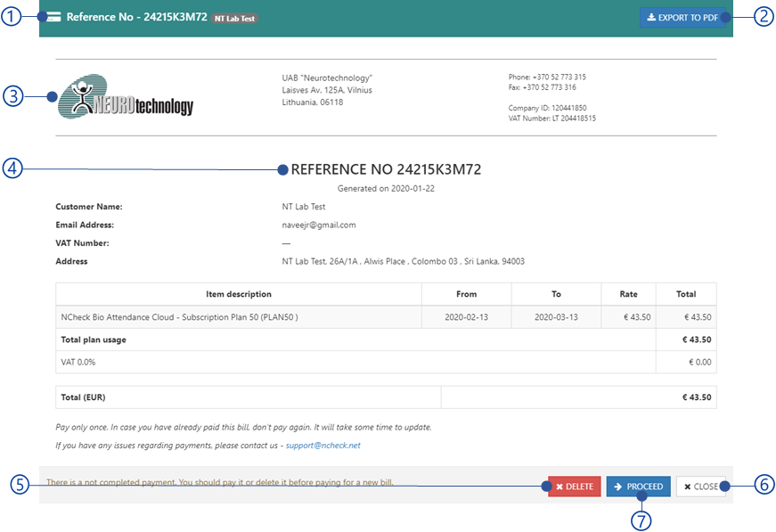This screenshot has height=532, width=776.
Task: Export the bill to PDF
Action: pyautogui.click(x=682, y=17)
